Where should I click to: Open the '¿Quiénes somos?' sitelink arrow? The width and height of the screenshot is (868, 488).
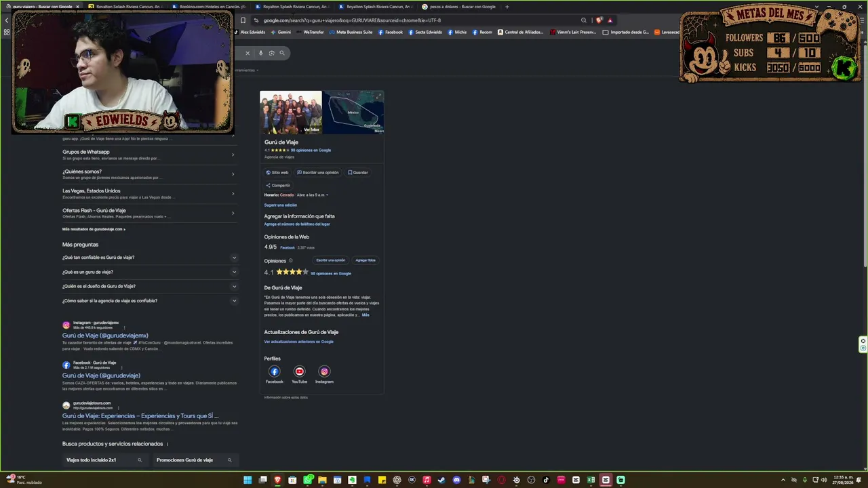click(x=233, y=174)
